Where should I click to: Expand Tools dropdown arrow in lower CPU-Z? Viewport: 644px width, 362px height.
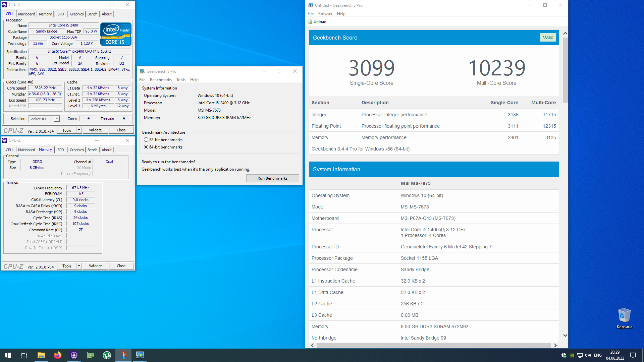coord(79,266)
